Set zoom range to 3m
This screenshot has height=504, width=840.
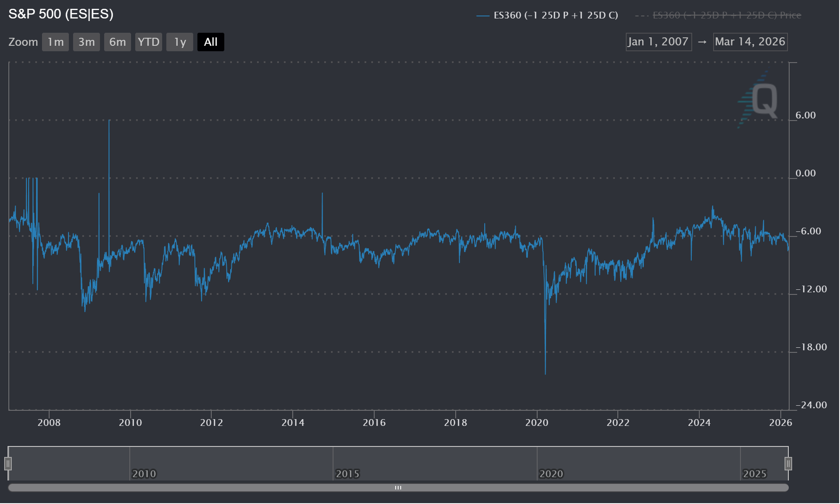coord(87,42)
